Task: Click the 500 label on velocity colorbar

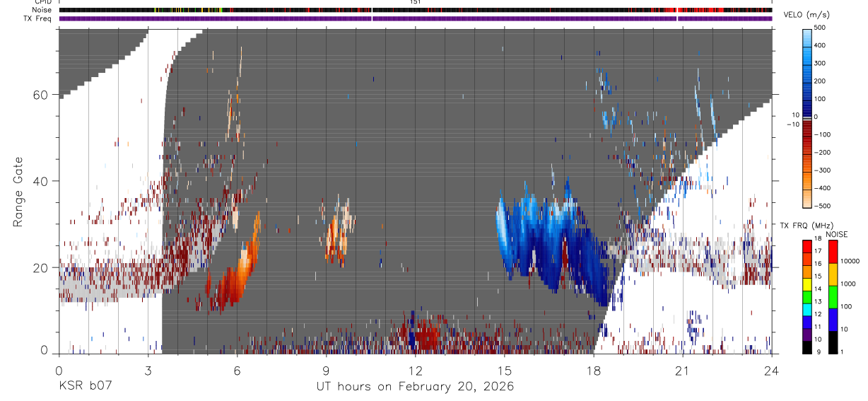Action: pyautogui.click(x=820, y=28)
